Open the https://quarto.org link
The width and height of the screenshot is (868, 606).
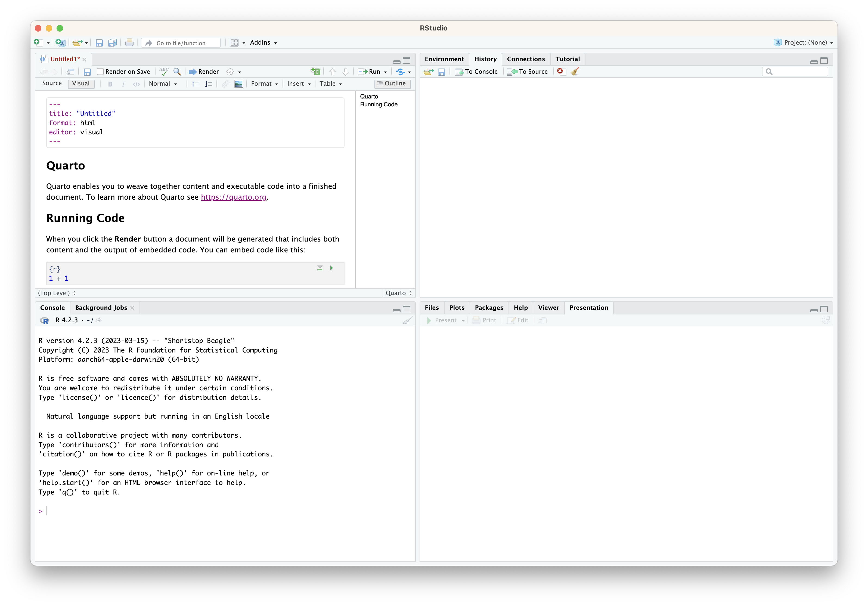click(x=233, y=197)
